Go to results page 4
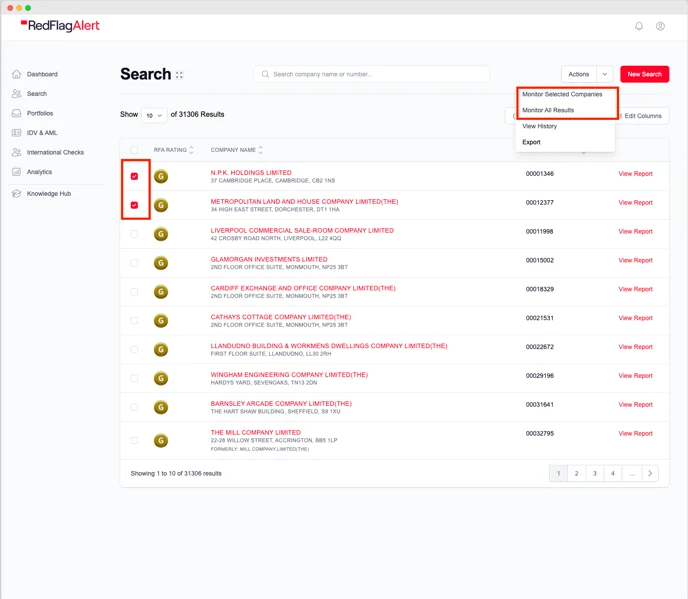This screenshot has height=599, width=688. click(x=613, y=473)
